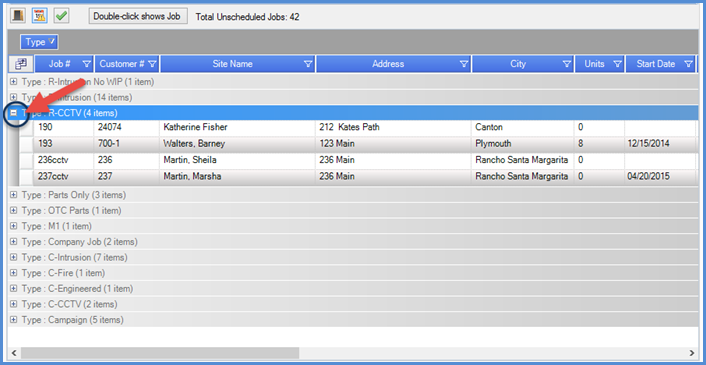The height and width of the screenshot is (365, 706).
Task: Click the 123 Main address cell
Action: pyautogui.click(x=393, y=144)
